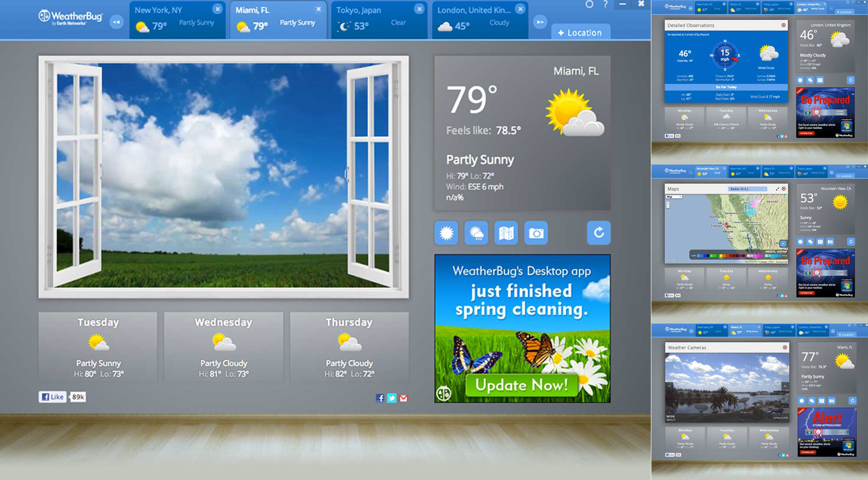
Task: Open the Thursday Hi 82° forecast card
Action: click(349, 347)
